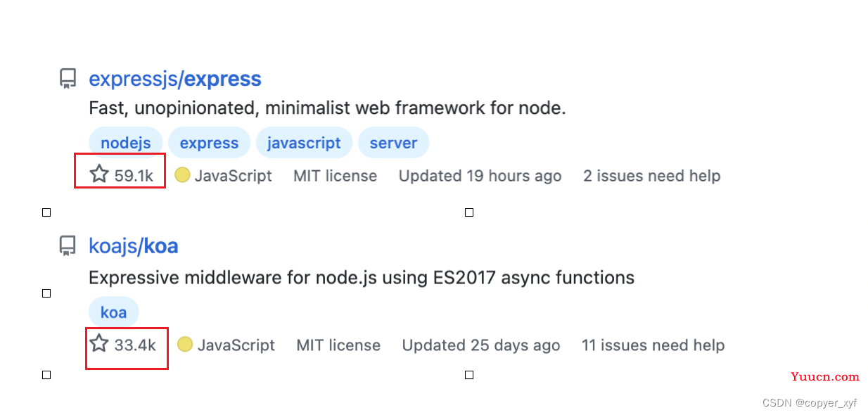This screenshot has height=415, width=868.
Task: Click the 59.1k star count
Action: click(x=134, y=176)
